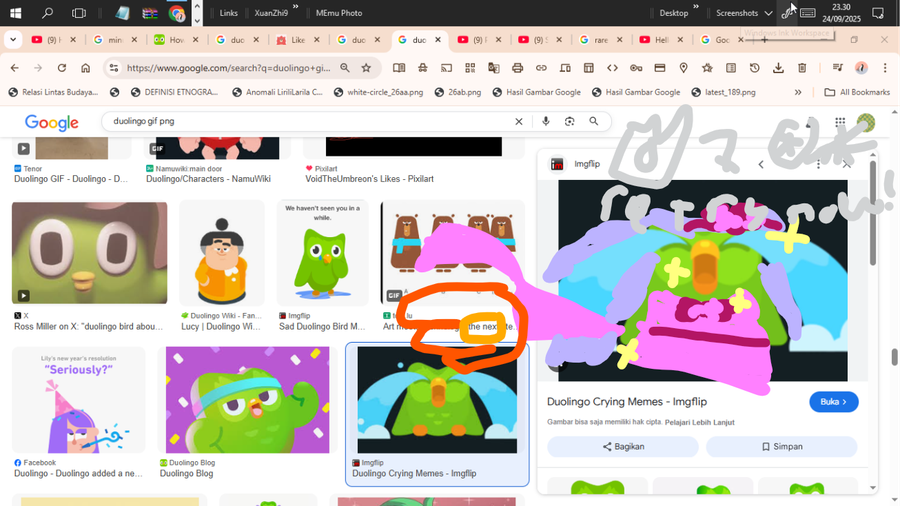This screenshot has height=506, width=900.
Task: Open Lucy Duolingo Wiki image thumbnail
Action: click(x=222, y=253)
